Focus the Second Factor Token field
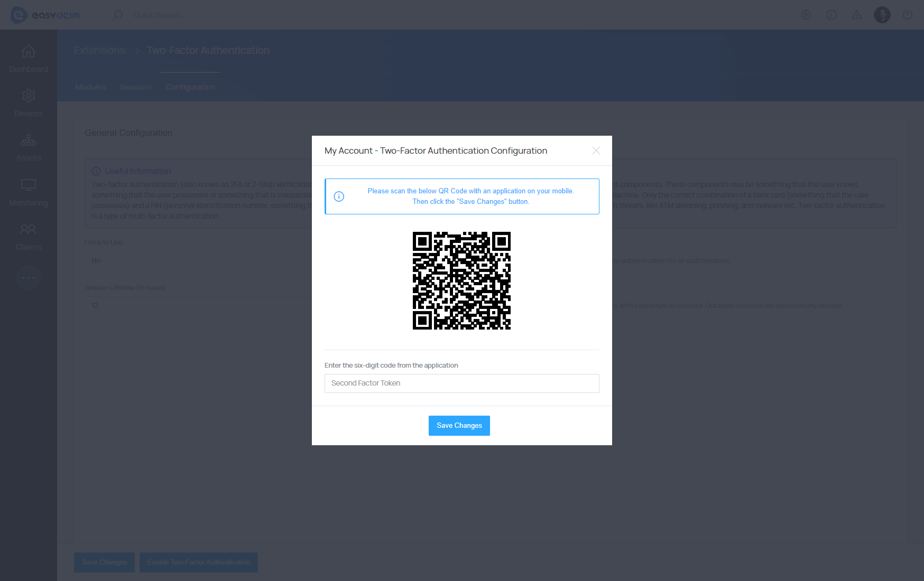Screen dimensions: 924x581 [461, 383]
